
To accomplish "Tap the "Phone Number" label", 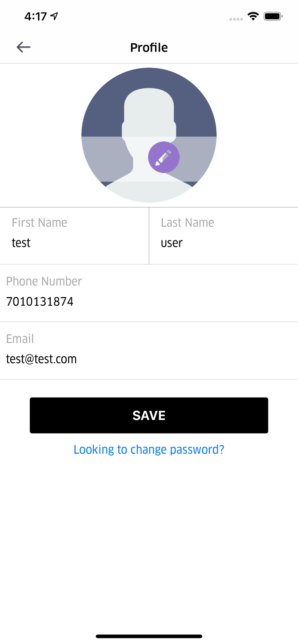I will coord(43,281).
